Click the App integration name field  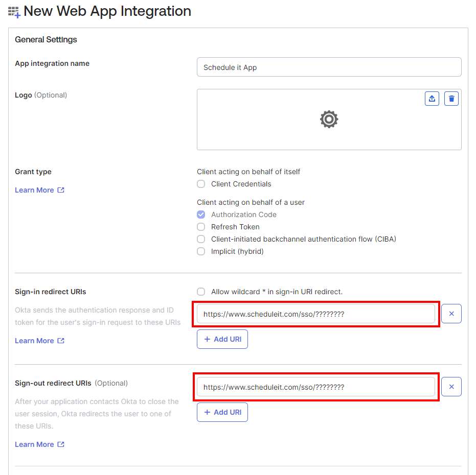(329, 67)
